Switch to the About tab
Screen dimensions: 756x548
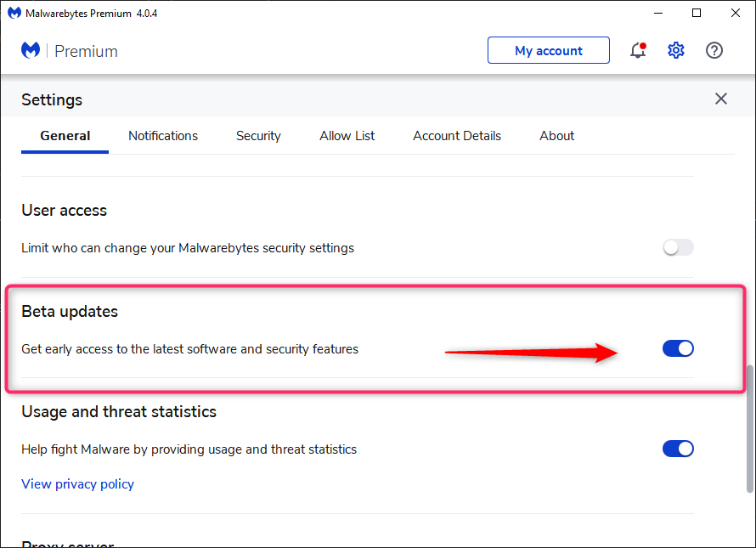[x=557, y=136]
